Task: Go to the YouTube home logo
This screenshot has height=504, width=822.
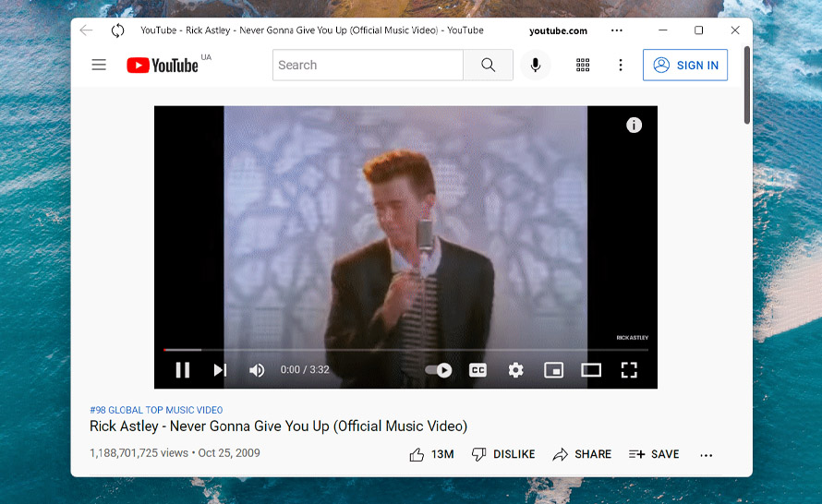Action: pyautogui.click(x=163, y=66)
